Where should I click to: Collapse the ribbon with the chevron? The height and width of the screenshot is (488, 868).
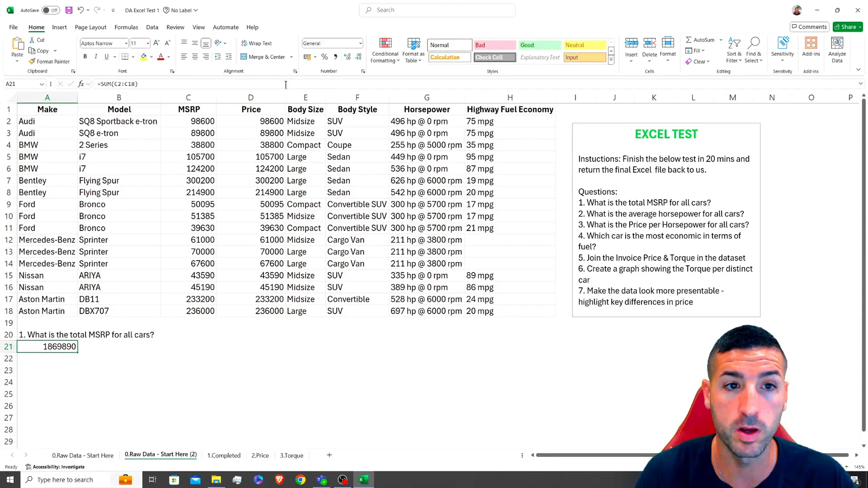point(858,69)
